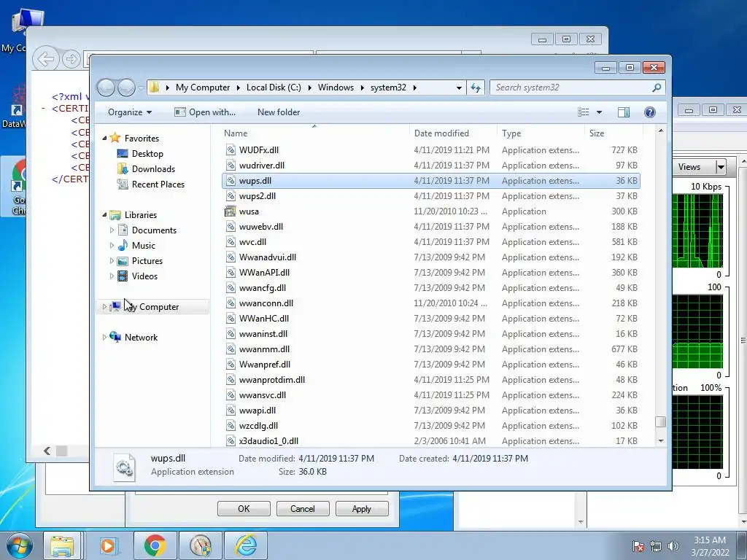The height and width of the screenshot is (560, 747).
Task: Collapse the Libraries group
Action: 104,215
